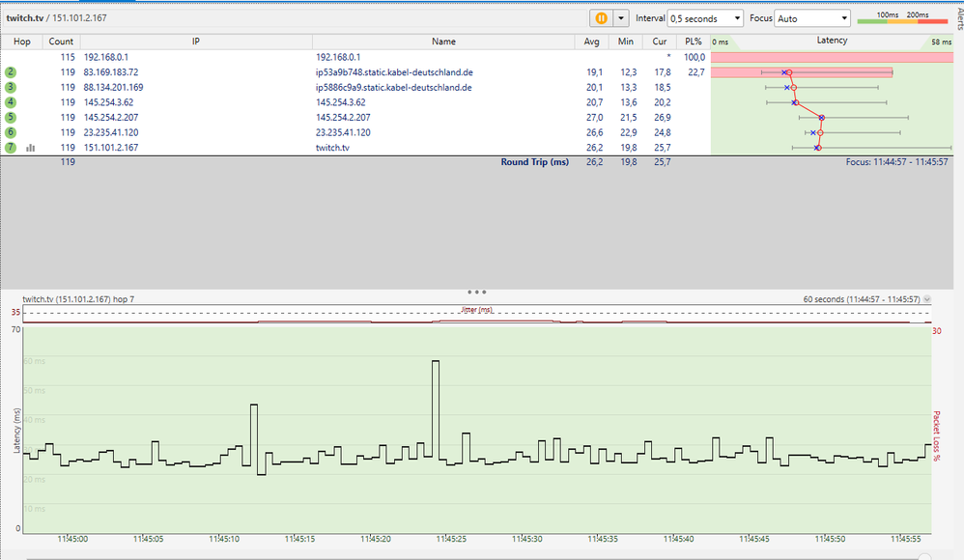This screenshot has height=560, width=964.
Task: Click the Latency graph column header
Action: click(832, 41)
